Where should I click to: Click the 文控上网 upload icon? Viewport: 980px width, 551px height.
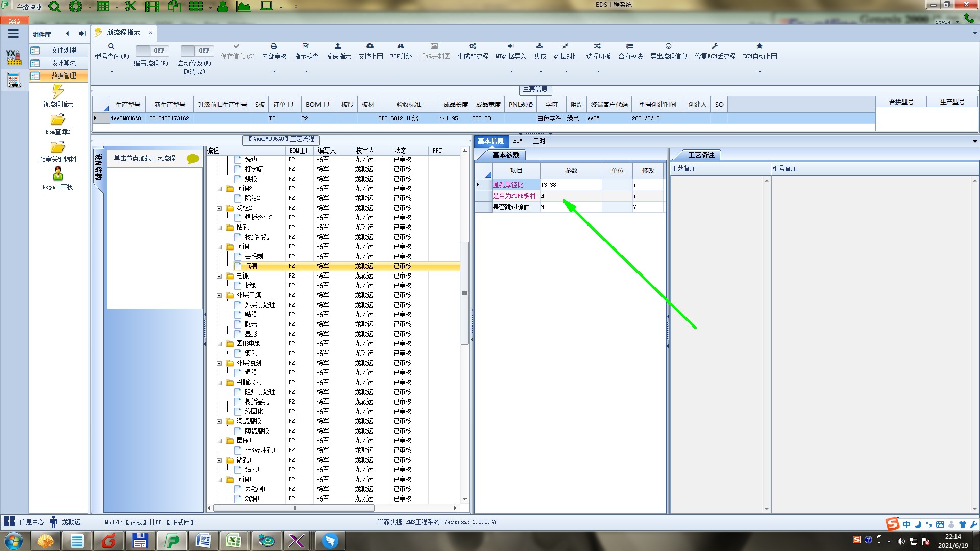370,46
